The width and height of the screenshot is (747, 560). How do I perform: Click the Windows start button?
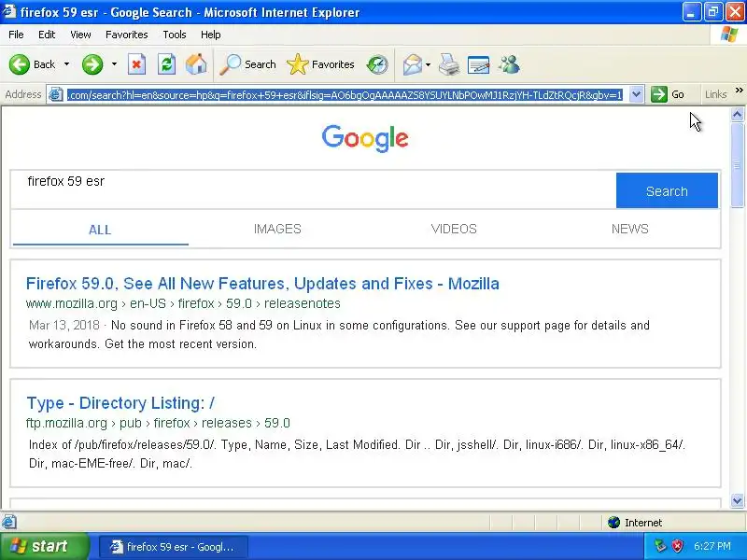pyautogui.click(x=44, y=546)
